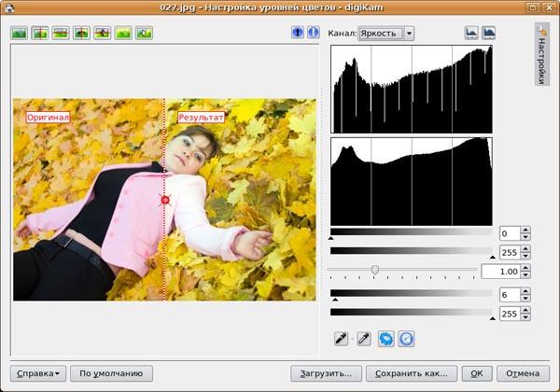The width and height of the screenshot is (560, 392).
Task: Switch histogram to logarithmic scale
Action: 488,33
